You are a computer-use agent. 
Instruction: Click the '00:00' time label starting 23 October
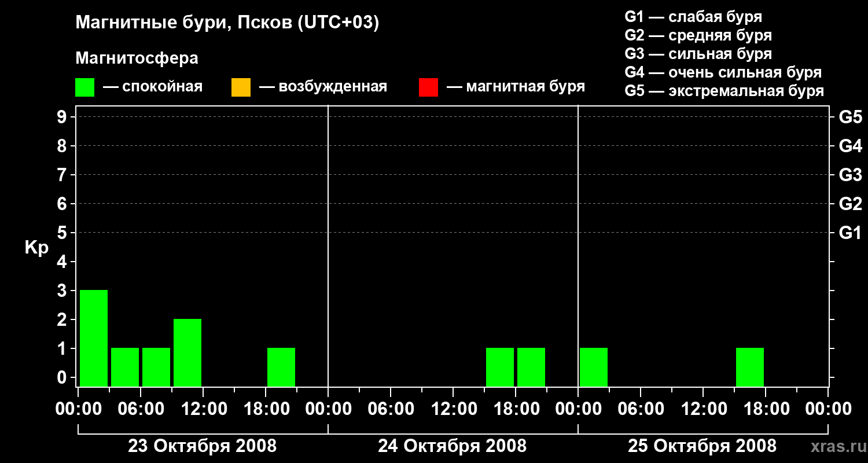click(x=78, y=409)
